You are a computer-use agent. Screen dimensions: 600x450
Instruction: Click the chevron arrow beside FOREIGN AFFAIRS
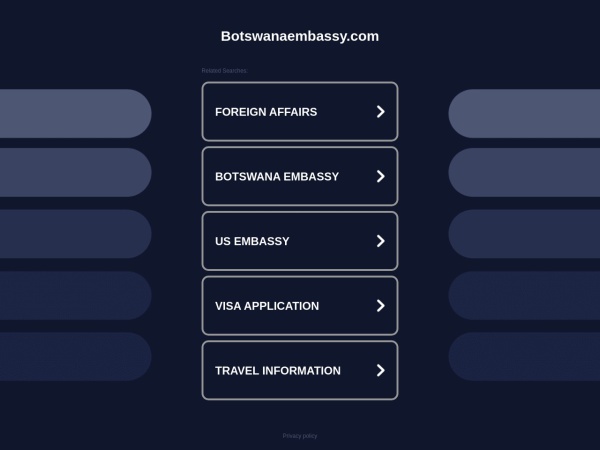coord(380,112)
